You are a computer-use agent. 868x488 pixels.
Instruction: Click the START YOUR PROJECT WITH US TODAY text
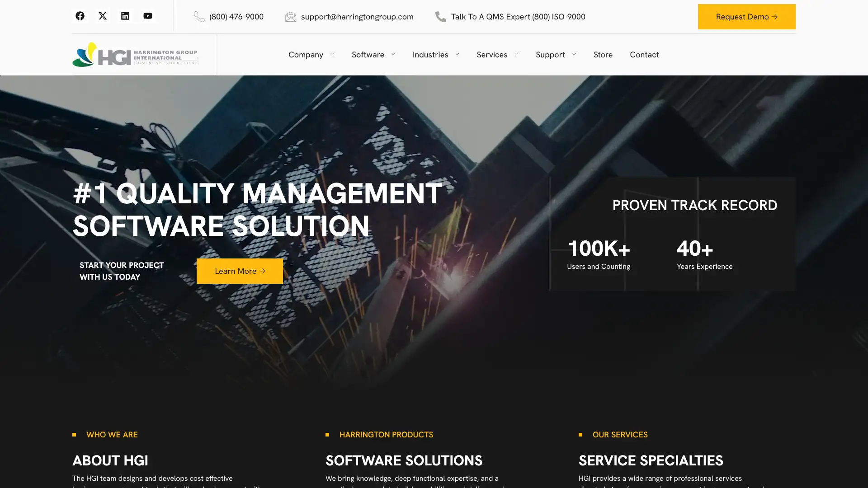(122, 271)
